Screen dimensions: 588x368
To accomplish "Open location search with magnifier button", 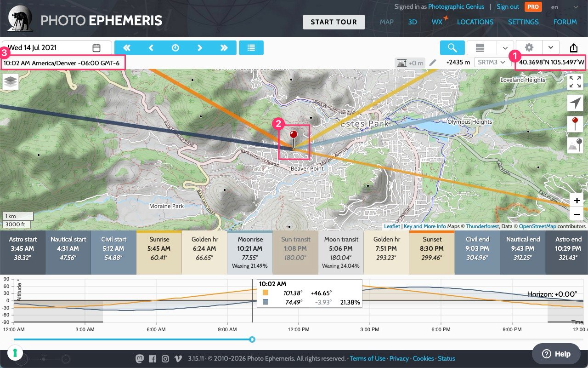I will click(452, 48).
